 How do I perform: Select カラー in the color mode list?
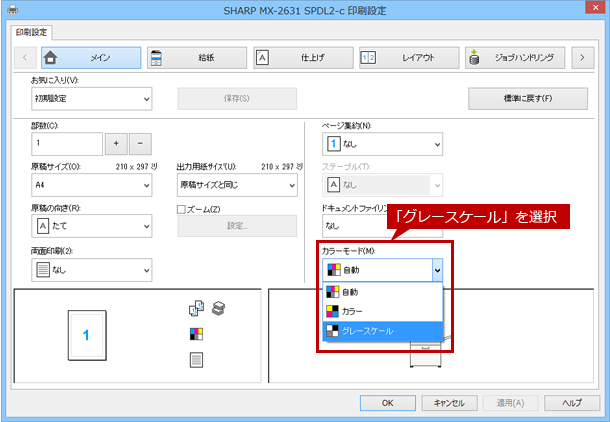(x=382, y=311)
